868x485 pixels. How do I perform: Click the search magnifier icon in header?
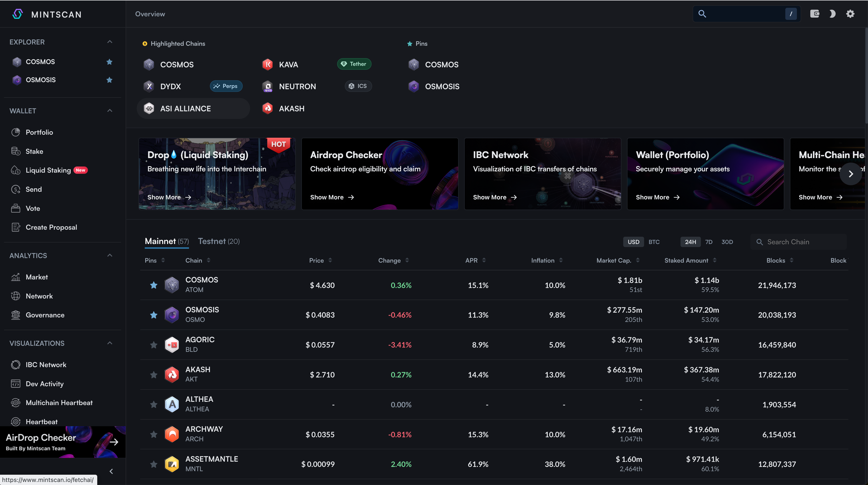(702, 14)
